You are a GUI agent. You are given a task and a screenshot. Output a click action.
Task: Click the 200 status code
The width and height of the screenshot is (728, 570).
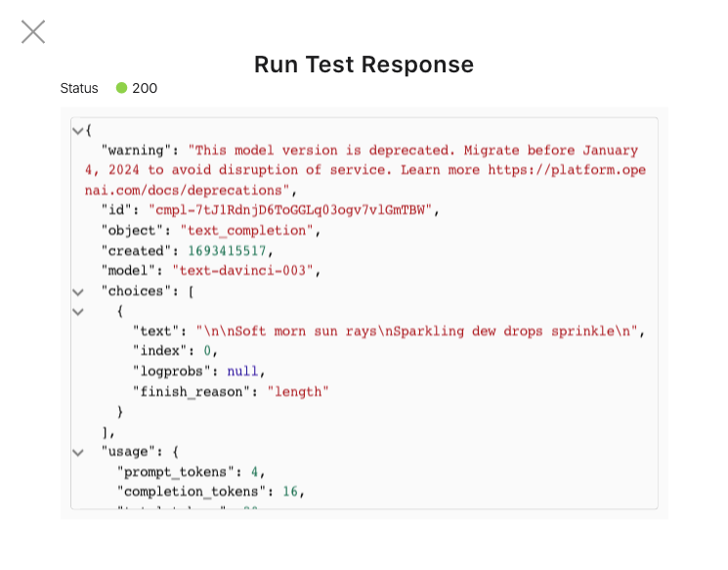(x=145, y=88)
